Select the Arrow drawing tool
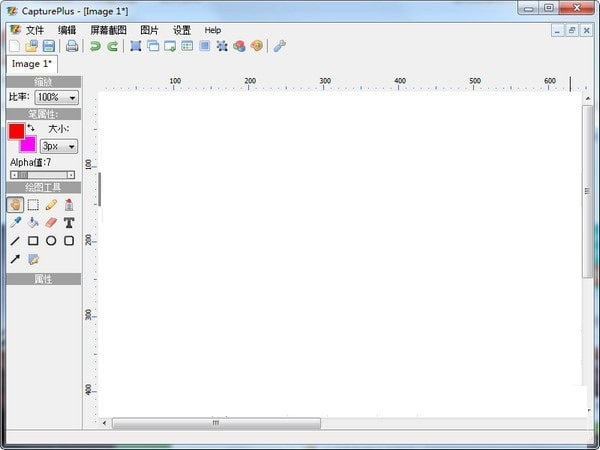The height and width of the screenshot is (450, 600). 15,259
